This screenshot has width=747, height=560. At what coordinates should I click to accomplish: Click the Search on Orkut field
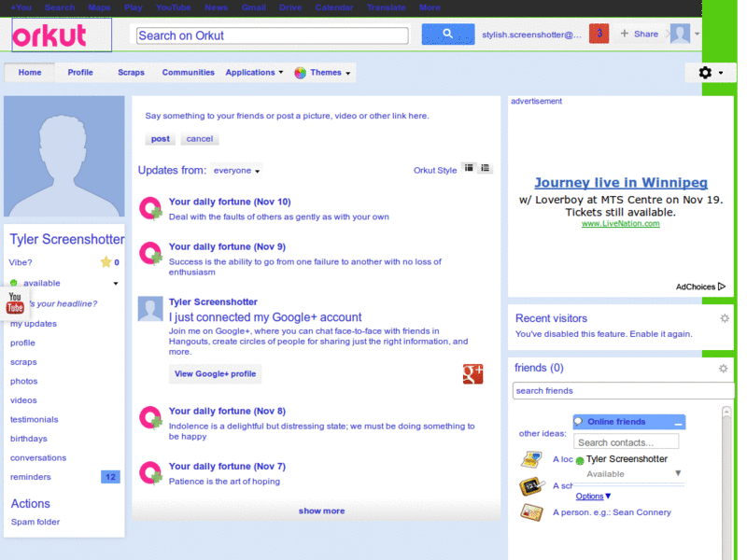(x=273, y=35)
